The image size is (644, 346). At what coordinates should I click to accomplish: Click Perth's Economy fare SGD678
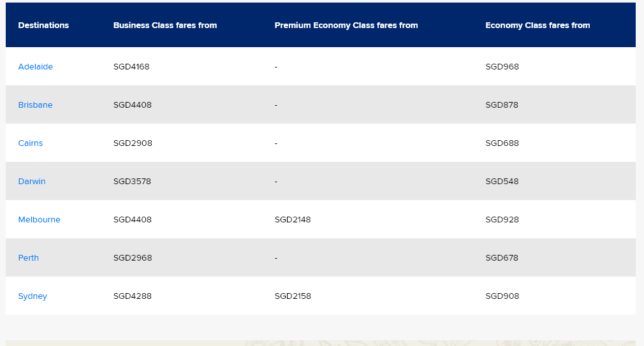point(502,258)
